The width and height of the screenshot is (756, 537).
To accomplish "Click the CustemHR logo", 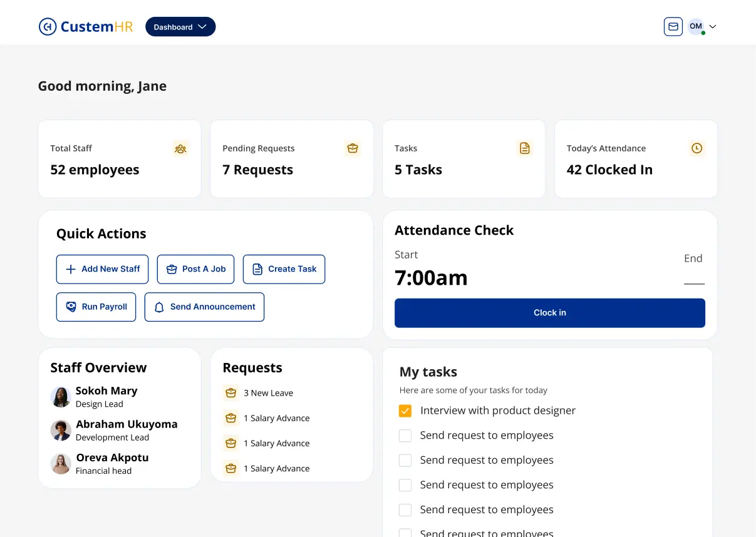I will click(x=86, y=27).
